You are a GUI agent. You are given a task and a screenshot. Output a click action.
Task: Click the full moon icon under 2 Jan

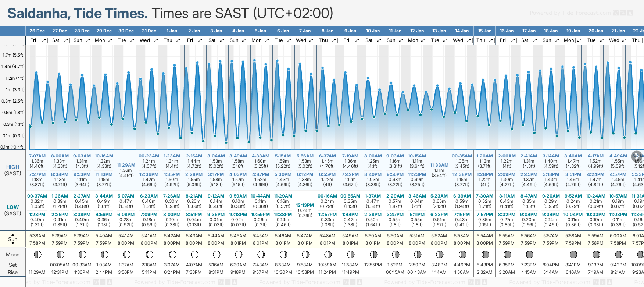tap(194, 254)
